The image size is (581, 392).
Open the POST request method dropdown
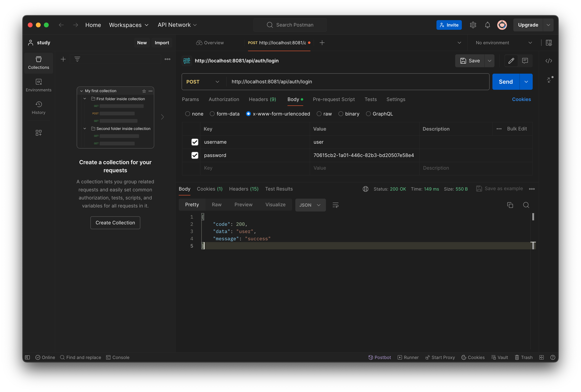click(203, 82)
